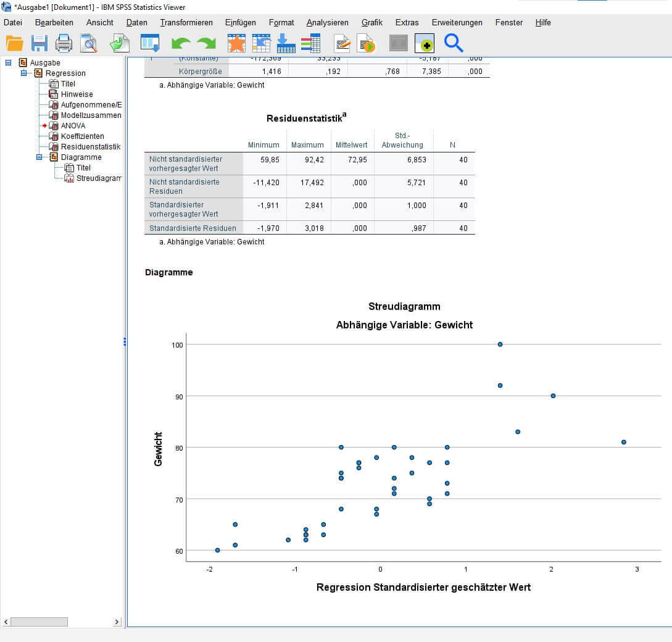The height and width of the screenshot is (642, 672).
Task: Open the Grafik menu
Action: point(371,22)
